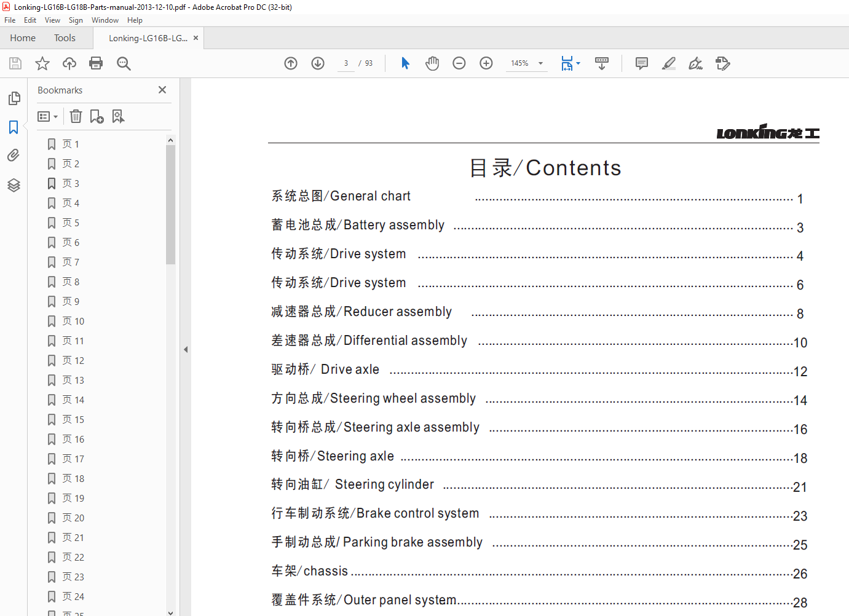Expand the fit page options arrow
Screen dimensions: 849x616
[578, 63]
